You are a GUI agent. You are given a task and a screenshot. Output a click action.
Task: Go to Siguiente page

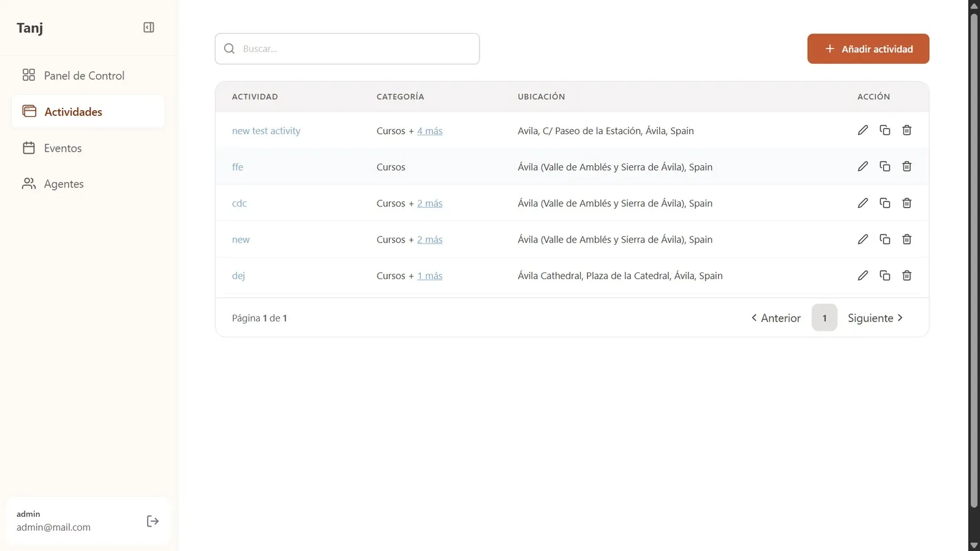pos(875,318)
